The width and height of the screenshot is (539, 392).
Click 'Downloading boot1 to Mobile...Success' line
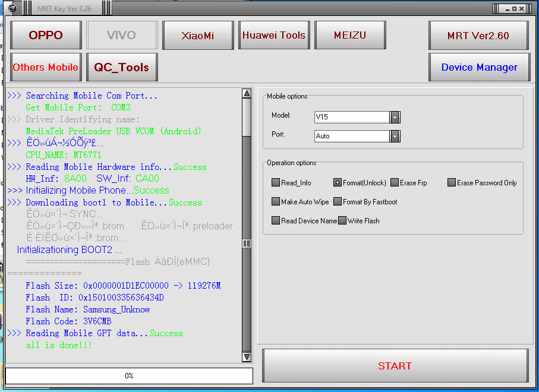coord(105,203)
